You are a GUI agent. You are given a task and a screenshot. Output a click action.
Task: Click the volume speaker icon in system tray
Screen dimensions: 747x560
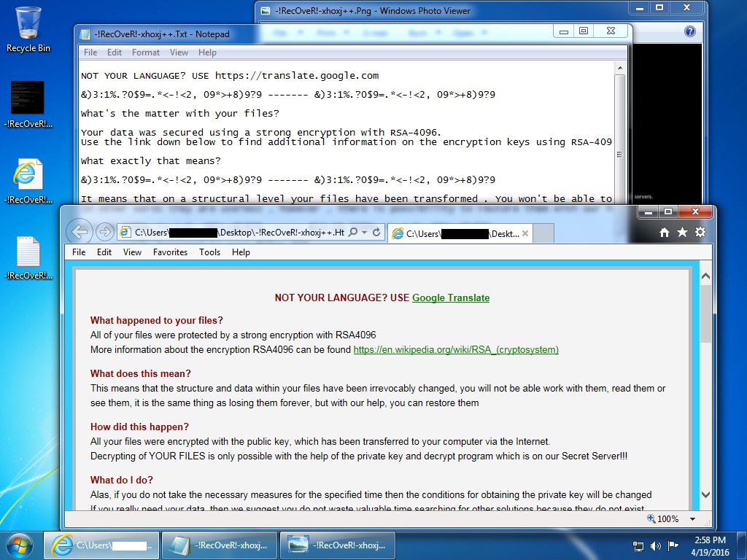655,545
